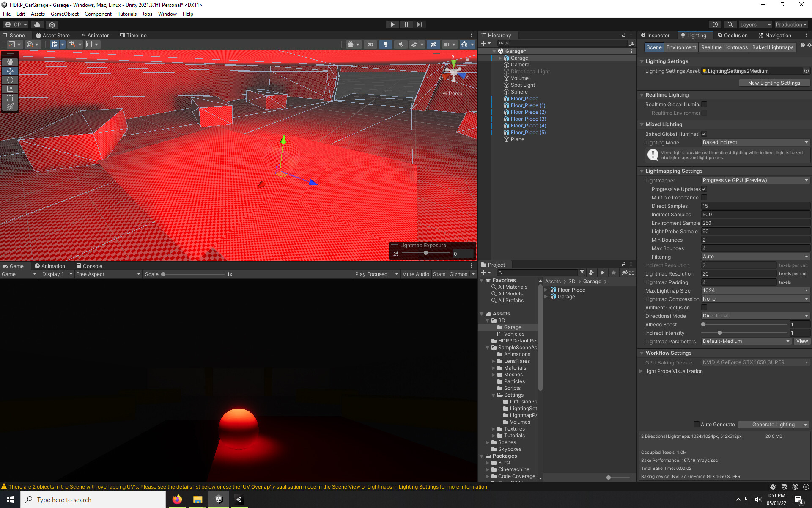
Task: Select the Hand view tool
Action: tap(10, 62)
